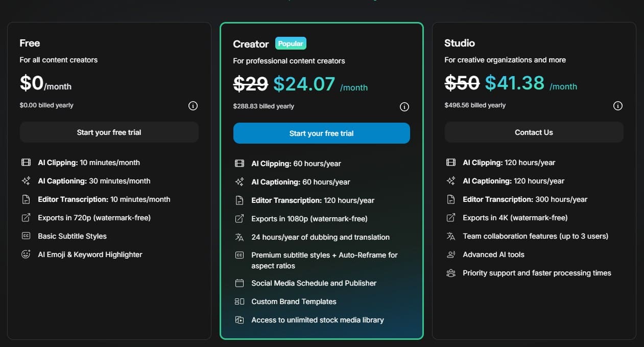Click the Popular badge on Creator plan
Image resolution: width=644 pixels, height=347 pixels.
pos(291,43)
